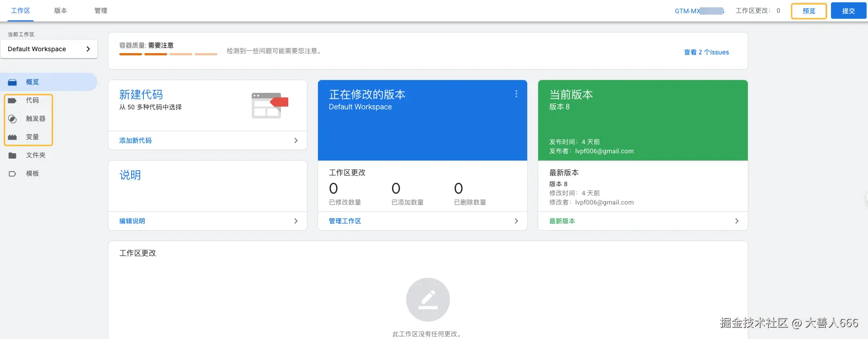
Task: Click the 变量 brick icon
Action: (12, 137)
